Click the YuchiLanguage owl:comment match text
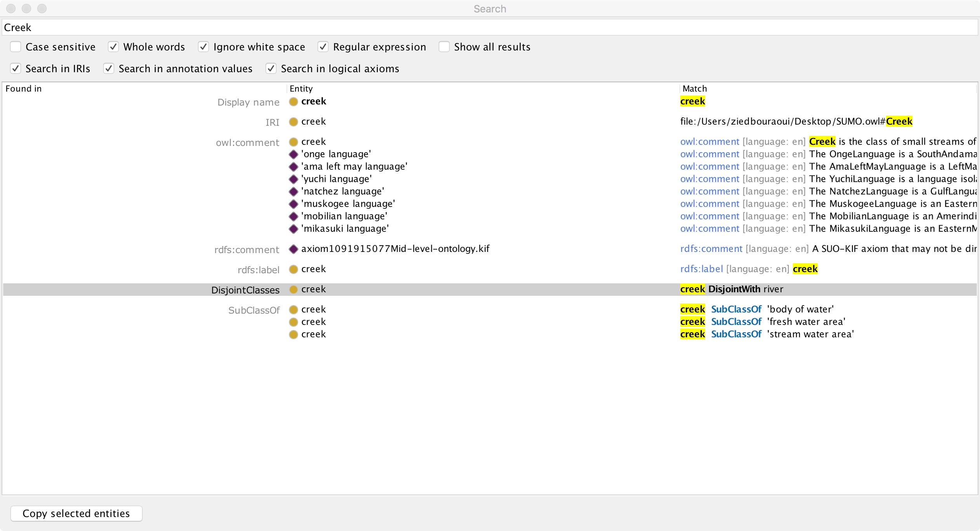 point(829,179)
